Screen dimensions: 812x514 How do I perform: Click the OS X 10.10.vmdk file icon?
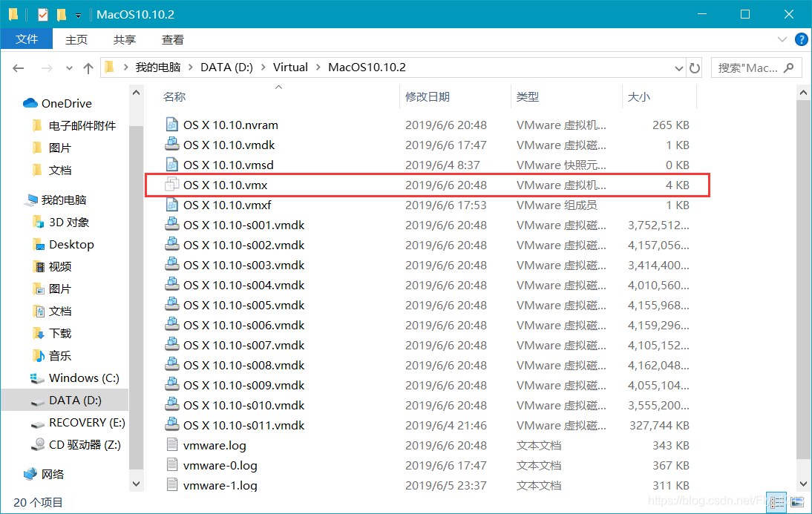[171, 144]
